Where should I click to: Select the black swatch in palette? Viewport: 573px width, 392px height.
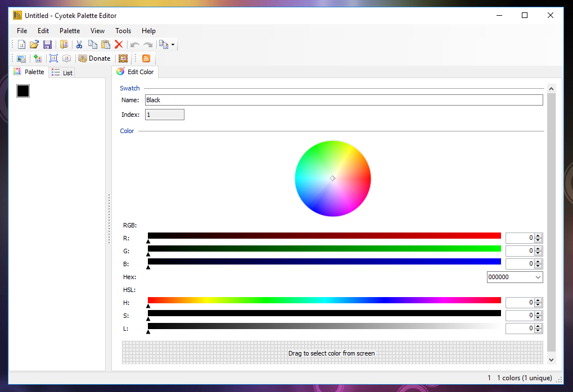click(x=23, y=91)
